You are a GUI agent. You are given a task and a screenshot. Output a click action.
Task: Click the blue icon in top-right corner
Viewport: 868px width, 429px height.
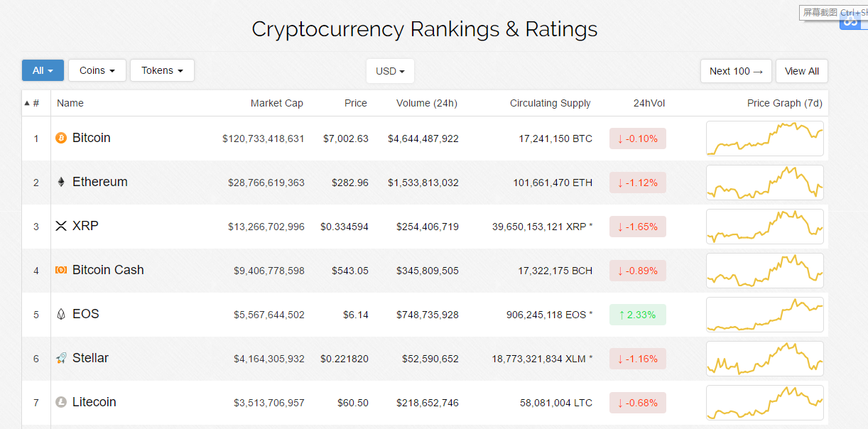(x=850, y=23)
